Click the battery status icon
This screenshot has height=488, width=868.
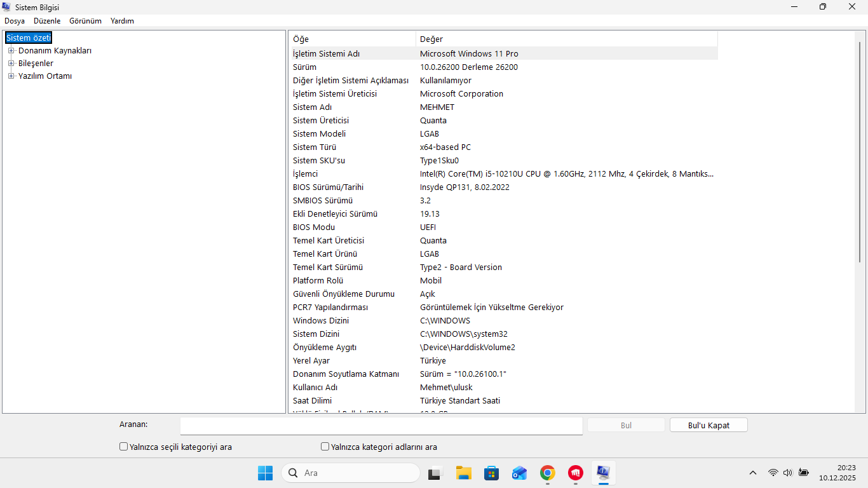[x=804, y=473]
